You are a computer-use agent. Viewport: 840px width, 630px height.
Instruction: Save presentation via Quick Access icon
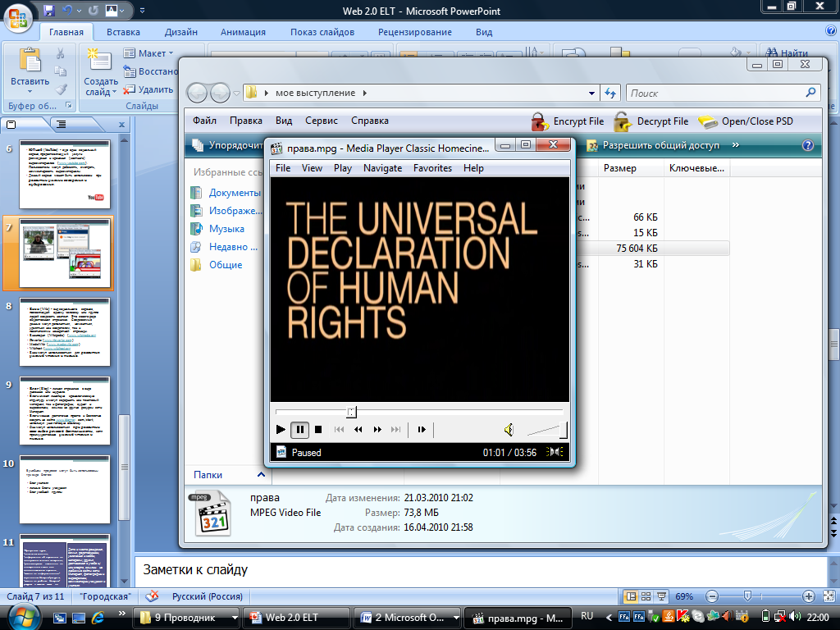pyautogui.click(x=49, y=10)
